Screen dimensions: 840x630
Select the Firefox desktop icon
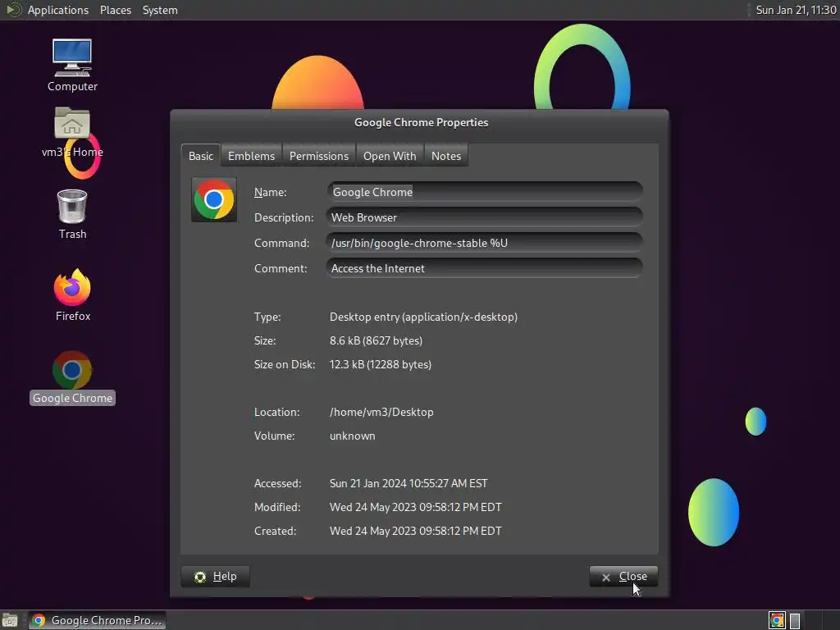coord(72,295)
